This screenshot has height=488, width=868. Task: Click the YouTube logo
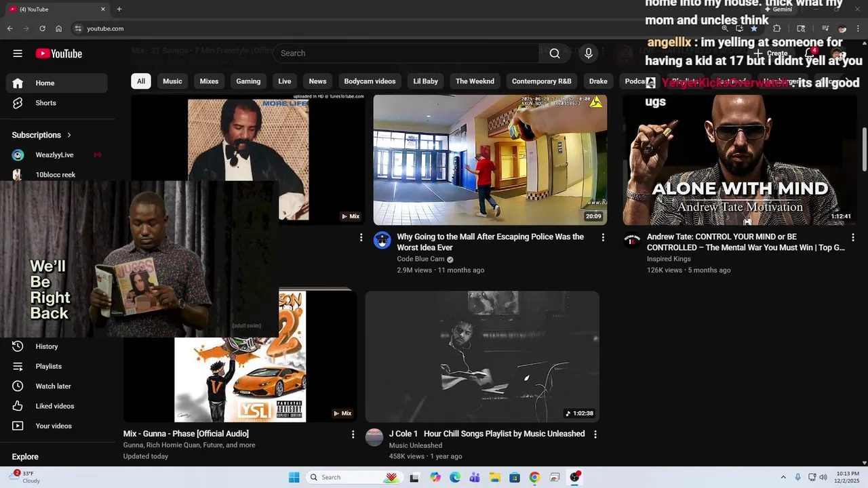click(59, 54)
